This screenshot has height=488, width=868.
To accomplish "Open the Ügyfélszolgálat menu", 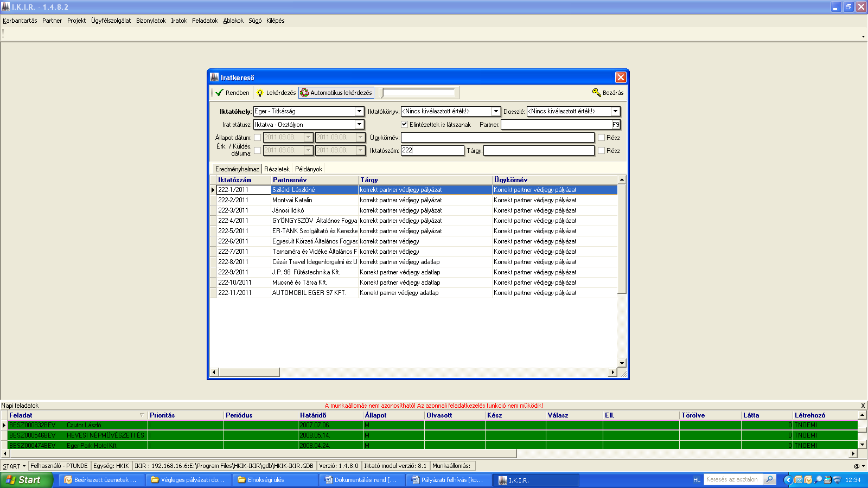I will tap(111, 21).
